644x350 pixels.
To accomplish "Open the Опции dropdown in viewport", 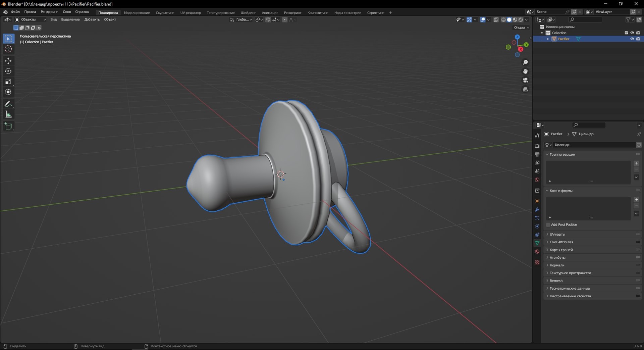I will 521,28.
